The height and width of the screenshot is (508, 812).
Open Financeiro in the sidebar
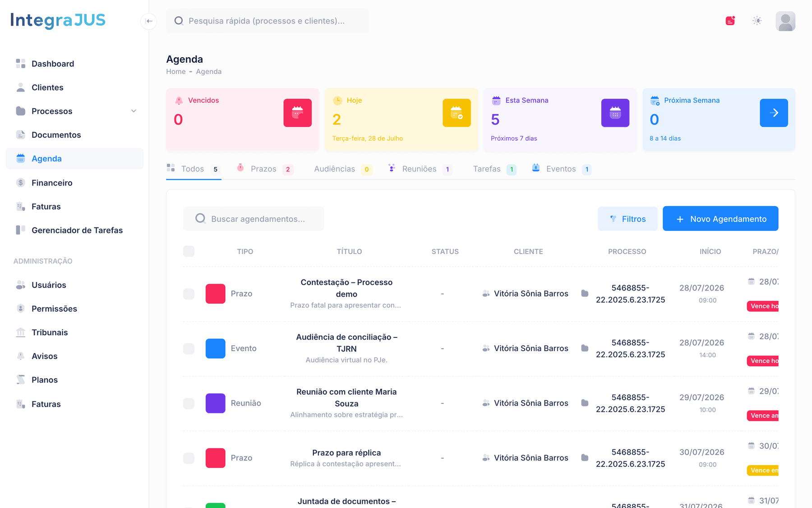(x=74, y=183)
